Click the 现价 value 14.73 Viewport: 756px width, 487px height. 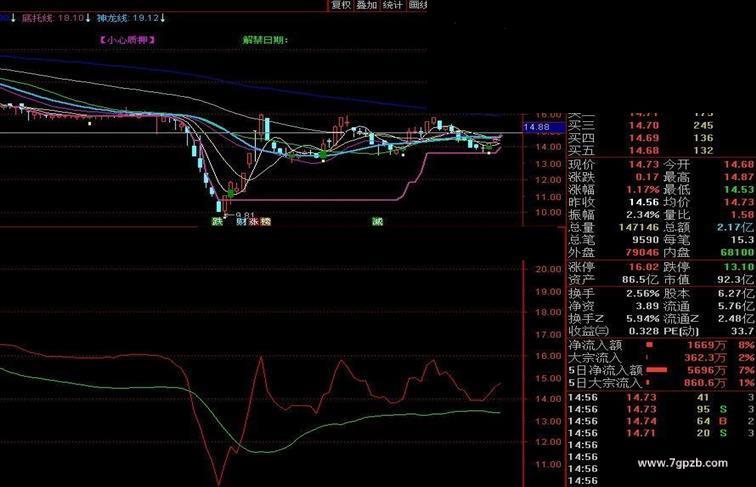[x=644, y=164]
